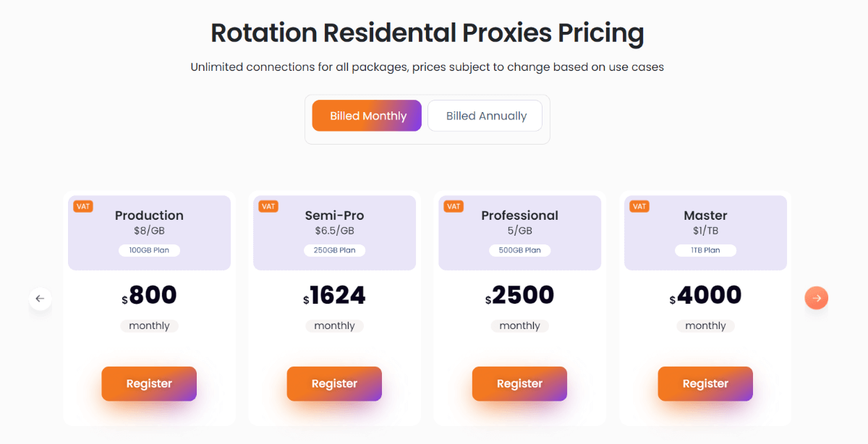Register for the Production plan
This screenshot has height=444, width=868.
pyautogui.click(x=149, y=383)
